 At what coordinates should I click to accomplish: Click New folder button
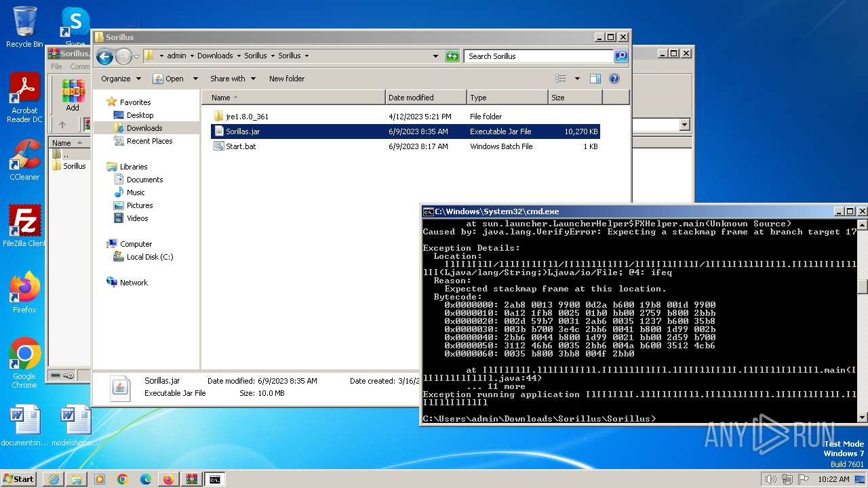[x=287, y=79]
